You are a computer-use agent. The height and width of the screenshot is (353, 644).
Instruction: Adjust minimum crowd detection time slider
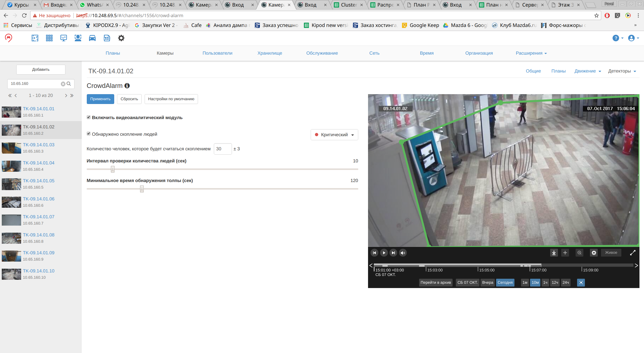(142, 189)
